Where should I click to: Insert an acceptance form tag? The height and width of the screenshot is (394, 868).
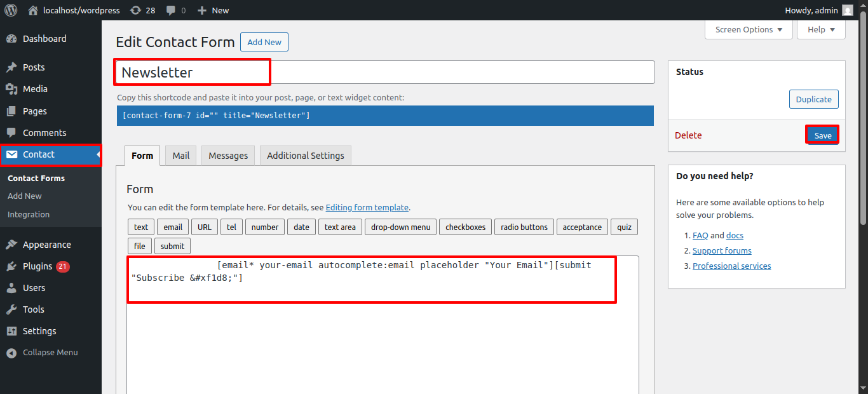click(x=582, y=227)
